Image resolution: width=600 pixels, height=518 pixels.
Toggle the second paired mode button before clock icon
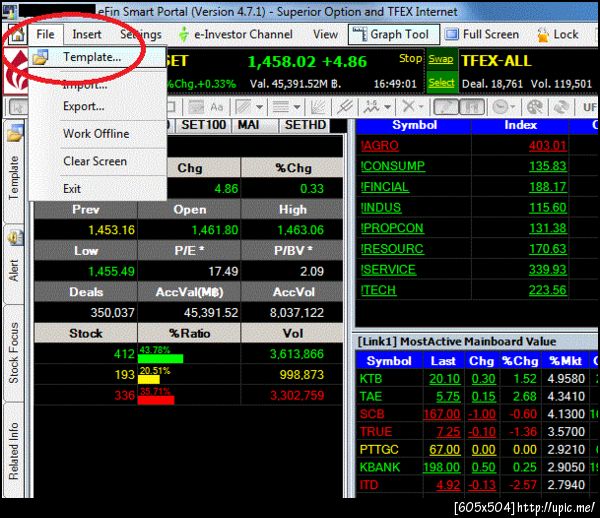(x=472, y=107)
